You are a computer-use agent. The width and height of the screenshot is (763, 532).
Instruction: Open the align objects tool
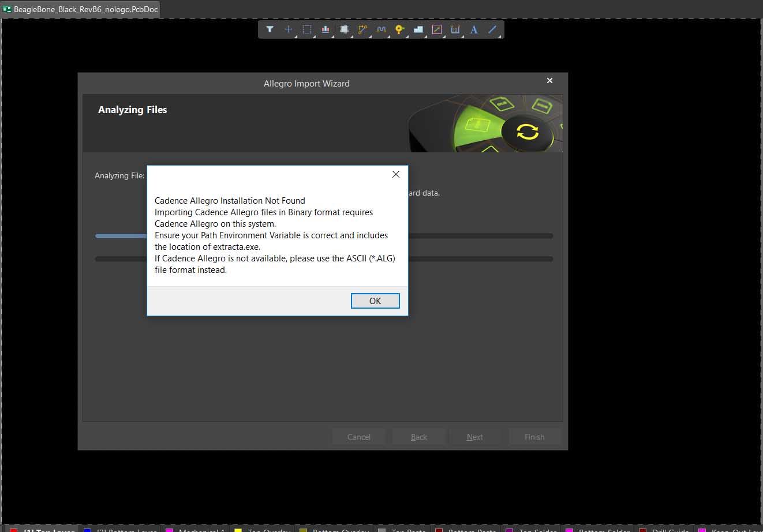point(326,29)
